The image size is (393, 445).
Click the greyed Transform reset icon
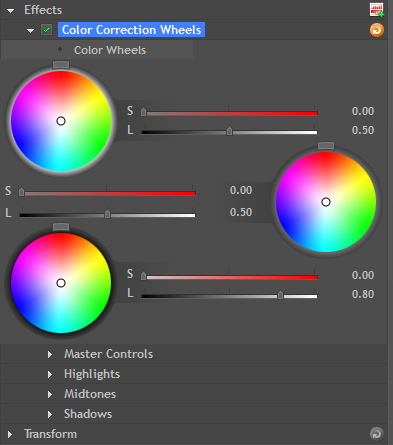click(x=377, y=434)
